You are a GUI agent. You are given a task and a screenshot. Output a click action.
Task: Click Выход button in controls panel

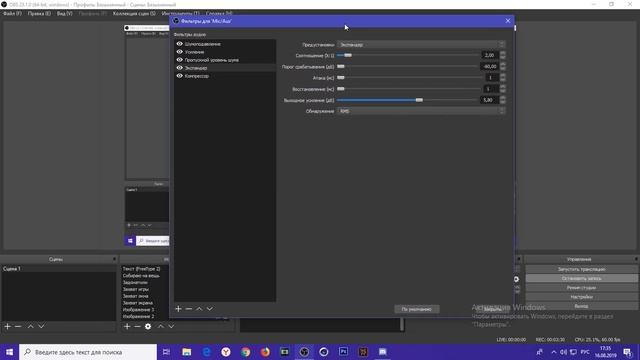(x=581, y=306)
